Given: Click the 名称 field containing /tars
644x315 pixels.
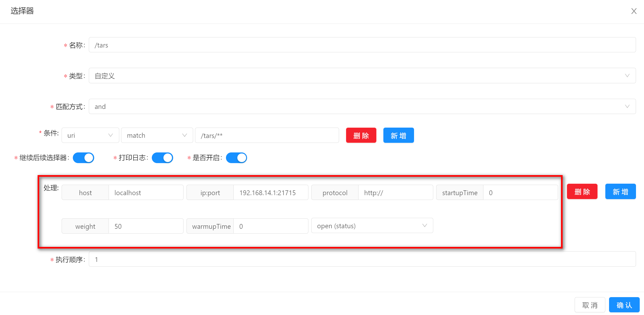Looking at the screenshot, I should click(362, 45).
